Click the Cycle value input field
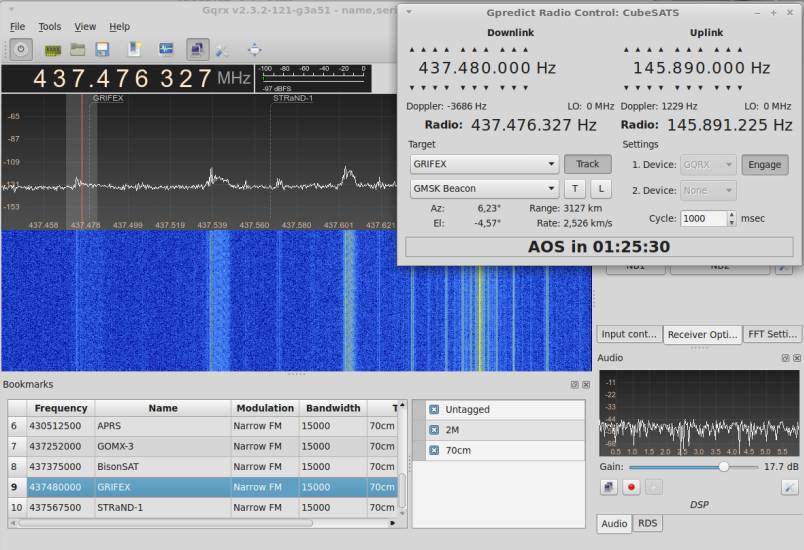This screenshot has width=804, height=550. (704, 218)
